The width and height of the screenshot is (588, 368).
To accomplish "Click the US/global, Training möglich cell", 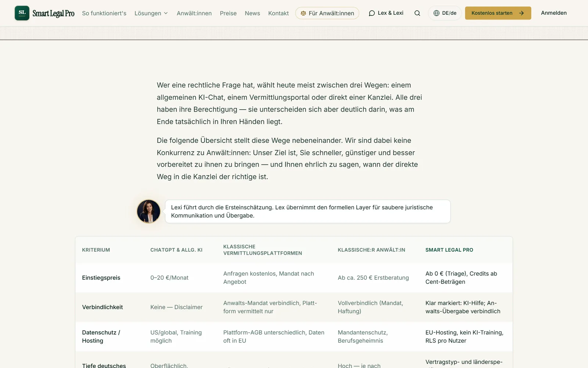I will click(x=176, y=336).
